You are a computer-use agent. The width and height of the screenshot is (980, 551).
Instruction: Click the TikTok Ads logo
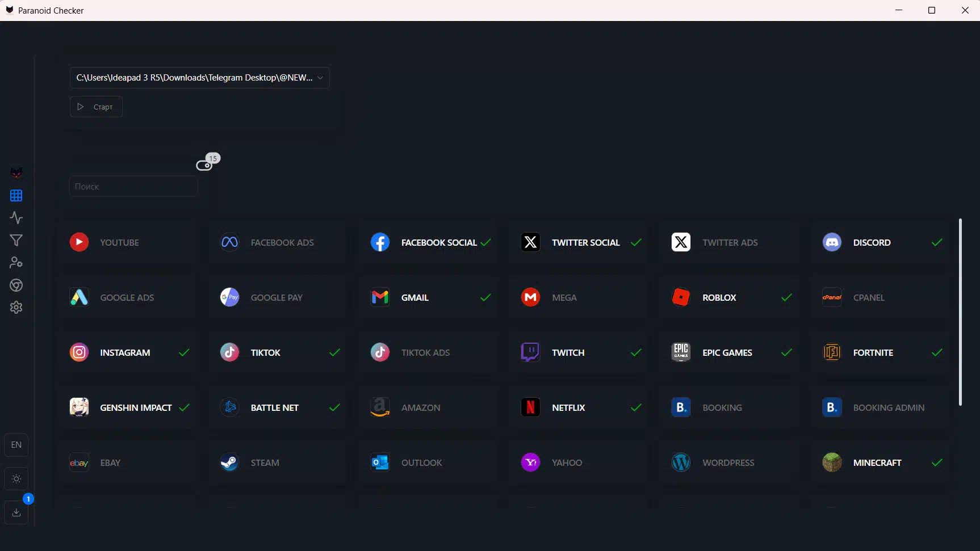380,352
